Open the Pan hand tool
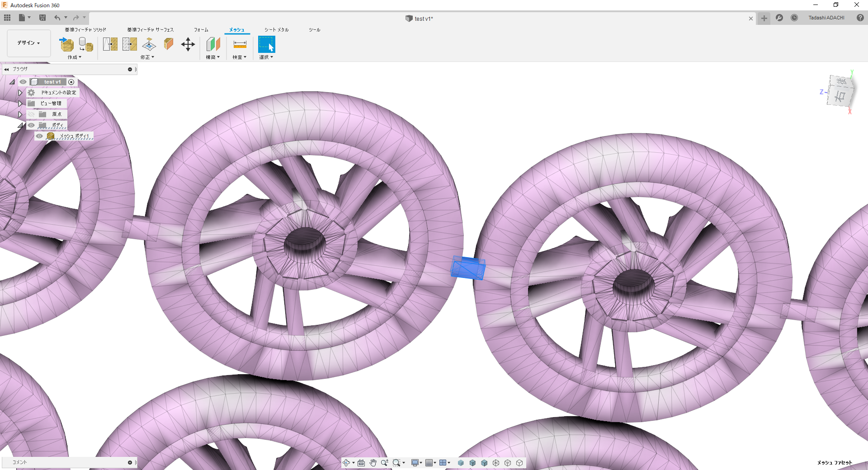Screen dimensions: 868x470 [x=373, y=463]
